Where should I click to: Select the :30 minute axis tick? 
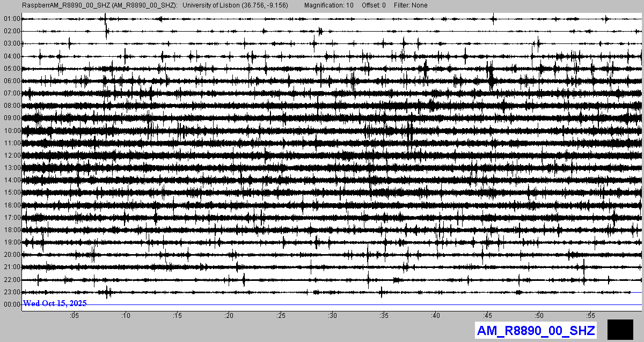click(x=333, y=316)
